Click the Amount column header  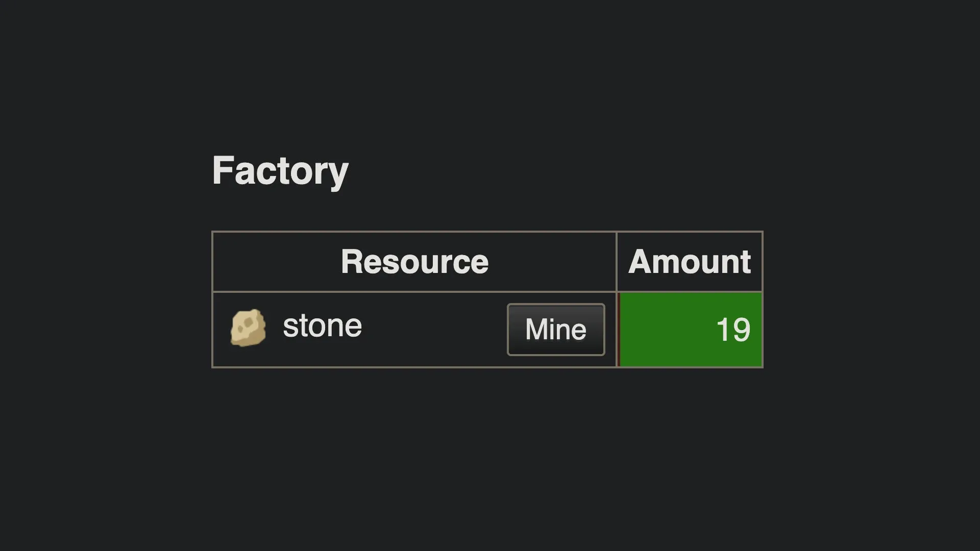[x=689, y=262]
